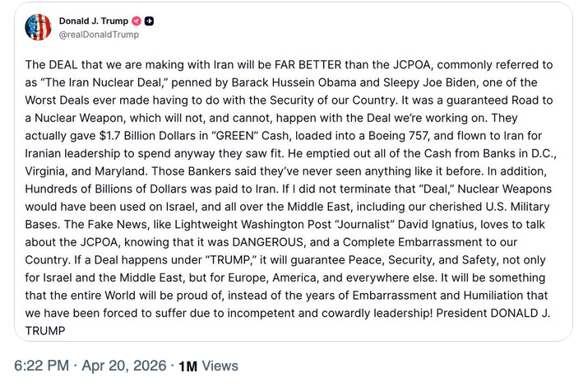Viewport: 588px width, 387px height.
Task: Open the Donald J. Trump display name
Action: tap(95, 21)
